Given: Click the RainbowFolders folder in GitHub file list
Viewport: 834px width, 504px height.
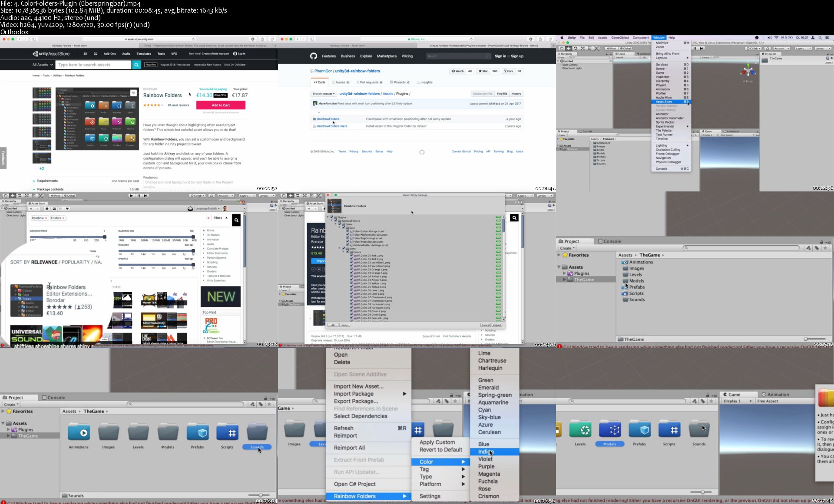Looking at the screenshot, I should coord(328,119).
